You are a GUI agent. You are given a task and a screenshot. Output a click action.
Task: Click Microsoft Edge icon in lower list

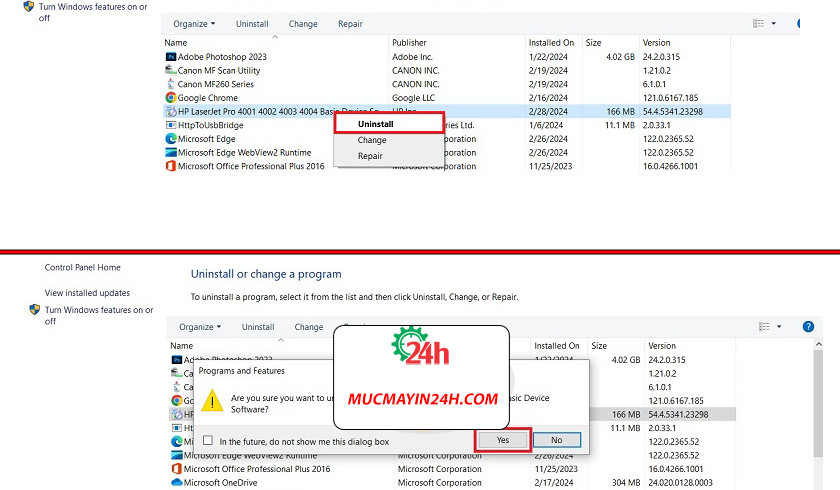click(x=176, y=441)
